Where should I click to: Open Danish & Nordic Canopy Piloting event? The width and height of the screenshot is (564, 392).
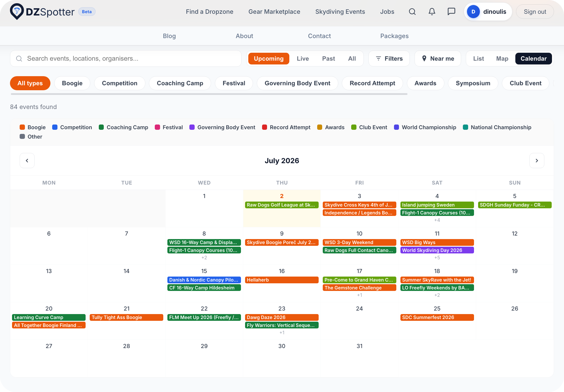(x=204, y=280)
